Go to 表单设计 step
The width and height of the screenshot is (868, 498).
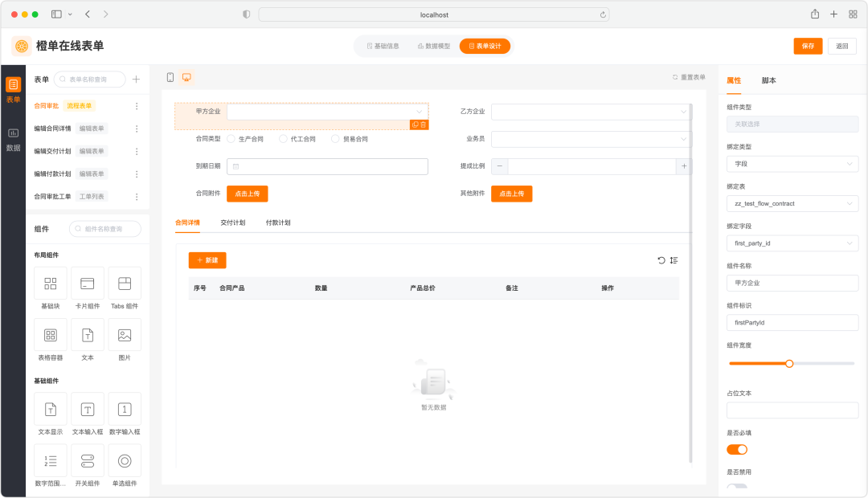pos(485,46)
